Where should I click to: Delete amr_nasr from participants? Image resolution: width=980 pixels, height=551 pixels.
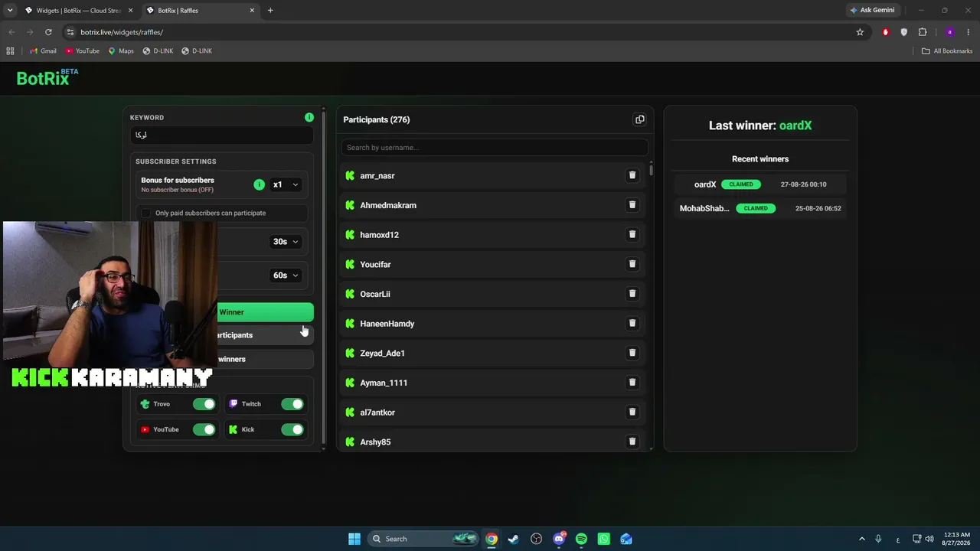point(632,175)
